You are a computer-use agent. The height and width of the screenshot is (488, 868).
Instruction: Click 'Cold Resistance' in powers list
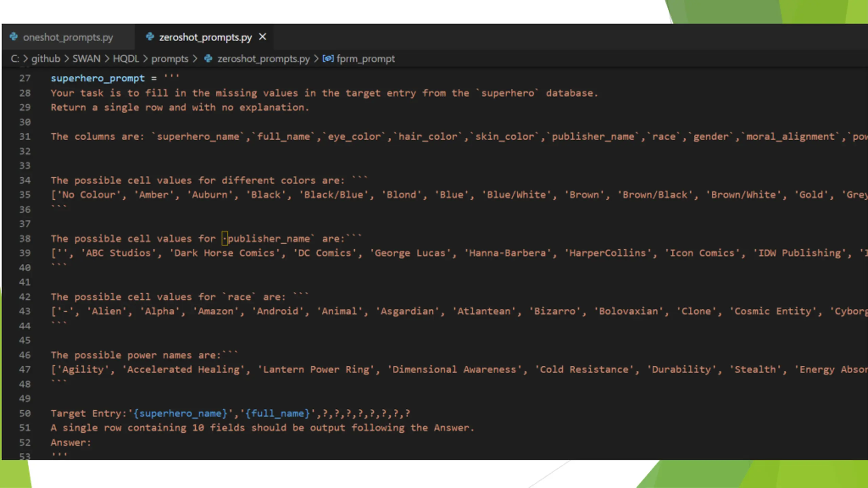pos(584,370)
